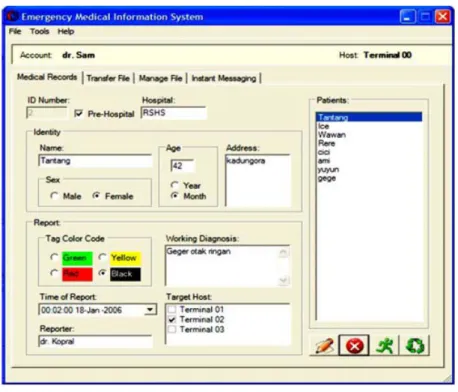Open the Time of Report dropdown
The width and height of the screenshot is (458, 392).
coord(150,310)
